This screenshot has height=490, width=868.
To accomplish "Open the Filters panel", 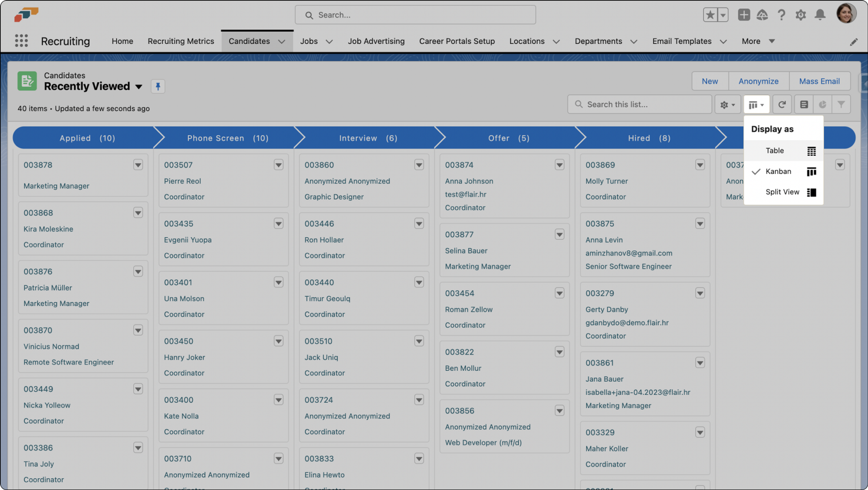I will pos(842,104).
